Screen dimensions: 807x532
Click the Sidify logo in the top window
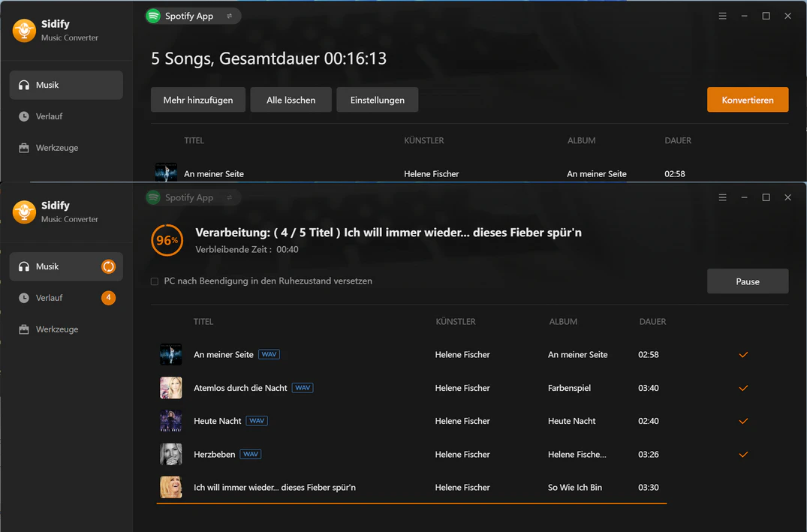click(24, 30)
